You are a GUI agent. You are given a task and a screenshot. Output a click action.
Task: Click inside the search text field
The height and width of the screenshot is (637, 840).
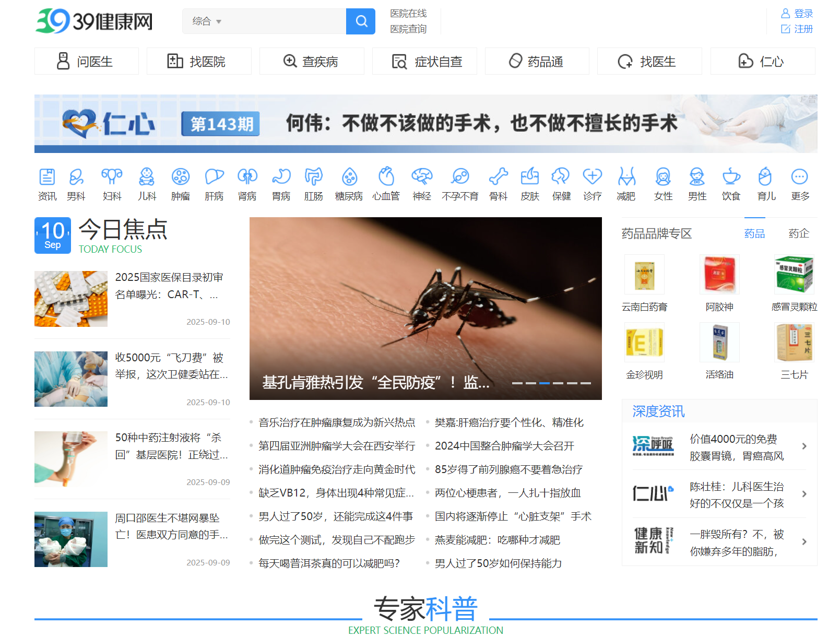(x=285, y=21)
